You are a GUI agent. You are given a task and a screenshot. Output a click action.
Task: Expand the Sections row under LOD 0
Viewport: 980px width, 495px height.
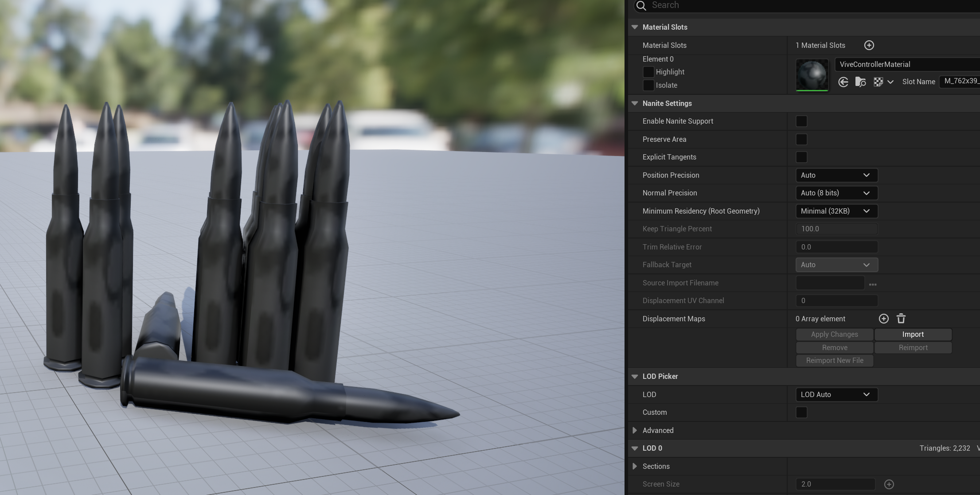point(635,466)
